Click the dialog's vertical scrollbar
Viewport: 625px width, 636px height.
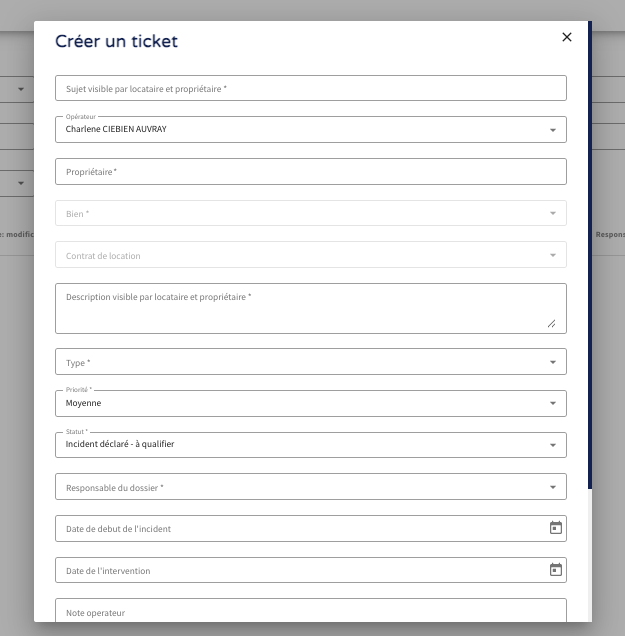tap(590, 250)
